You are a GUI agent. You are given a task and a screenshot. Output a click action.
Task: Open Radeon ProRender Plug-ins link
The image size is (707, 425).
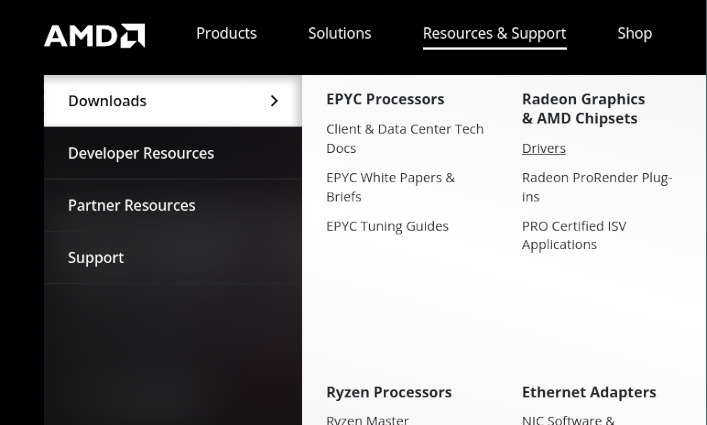tap(597, 187)
